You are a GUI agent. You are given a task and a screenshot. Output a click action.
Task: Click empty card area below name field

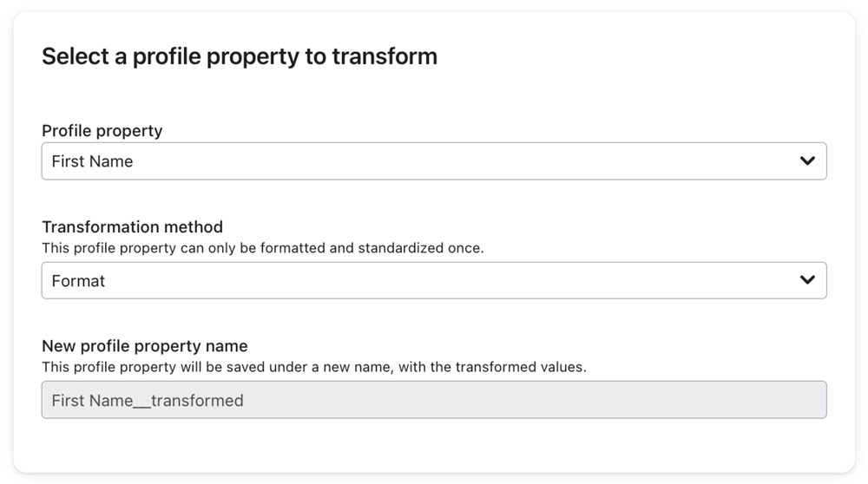pos(434,445)
